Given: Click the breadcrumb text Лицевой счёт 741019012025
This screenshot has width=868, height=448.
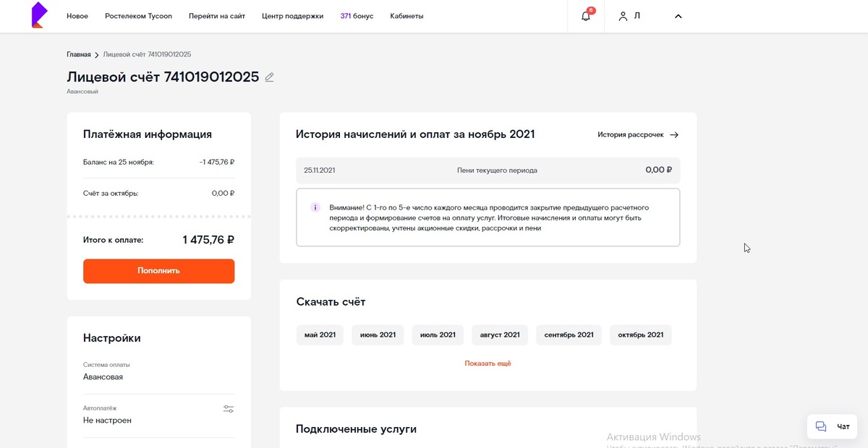Looking at the screenshot, I should 148,54.
